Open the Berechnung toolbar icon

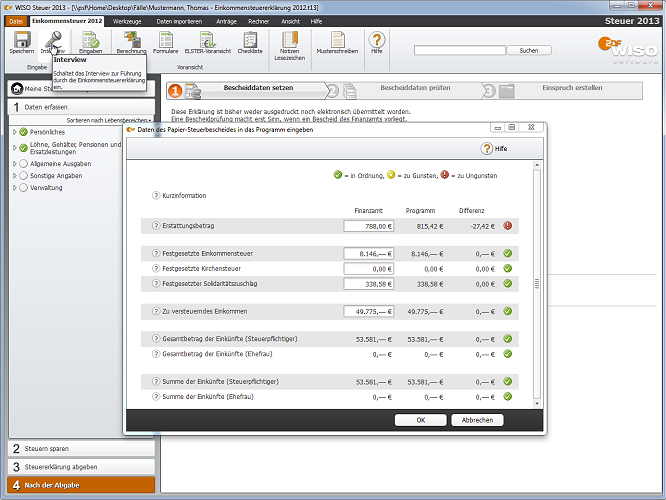(132, 40)
